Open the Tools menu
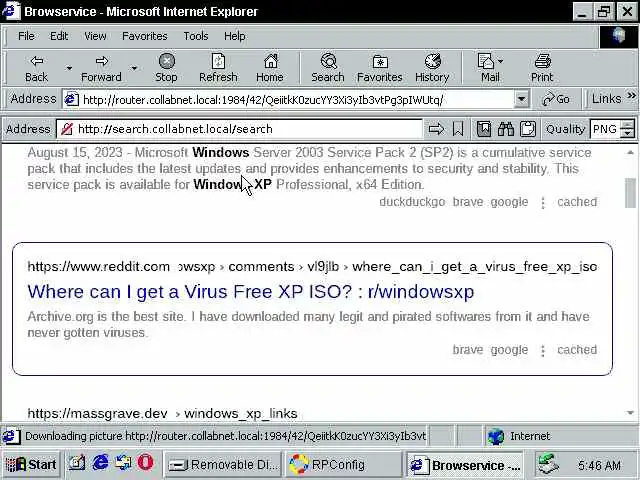The image size is (640, 480). (196, 36)
